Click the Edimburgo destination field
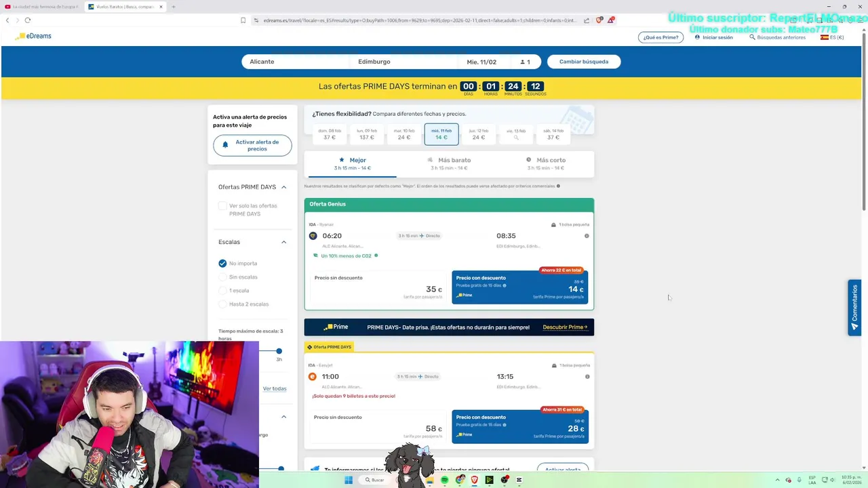The height and width of the screenshot is (488, 868). (x=404, y=62)
